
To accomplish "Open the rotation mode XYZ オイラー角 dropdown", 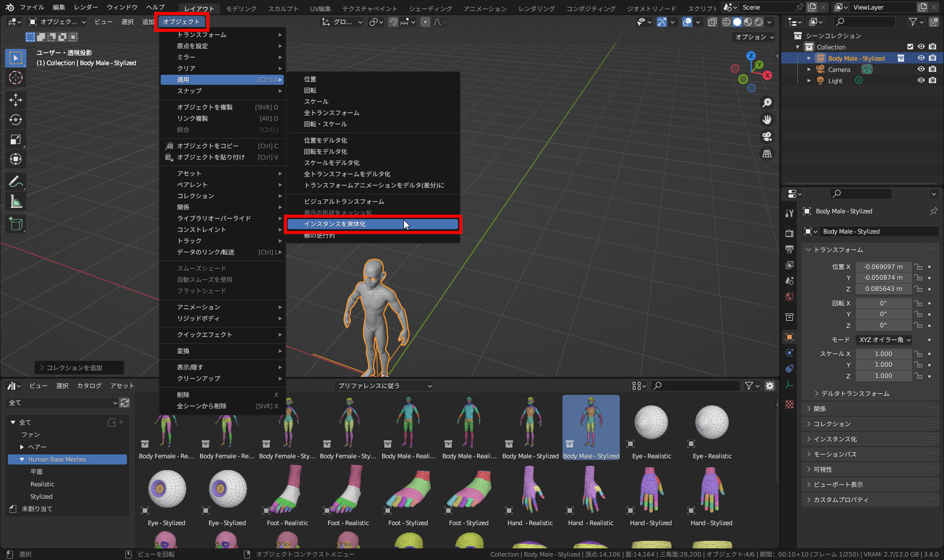I will (884, 340).
